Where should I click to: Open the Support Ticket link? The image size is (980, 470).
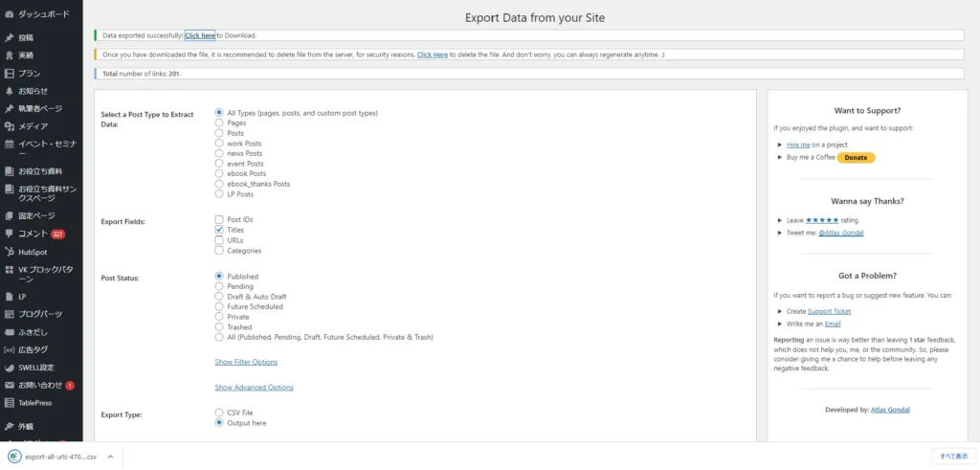coord(829,311)
